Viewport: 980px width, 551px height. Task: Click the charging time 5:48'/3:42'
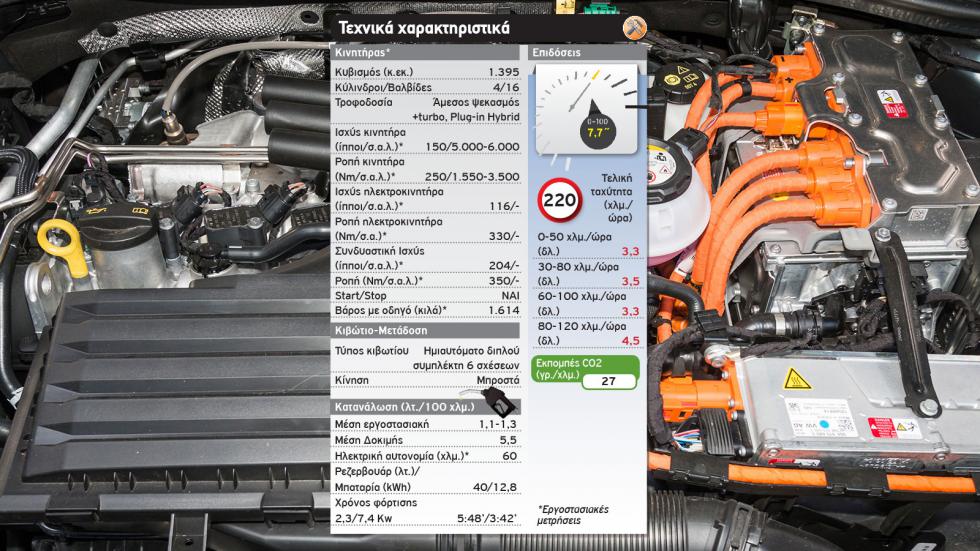(x=487, y=519)
